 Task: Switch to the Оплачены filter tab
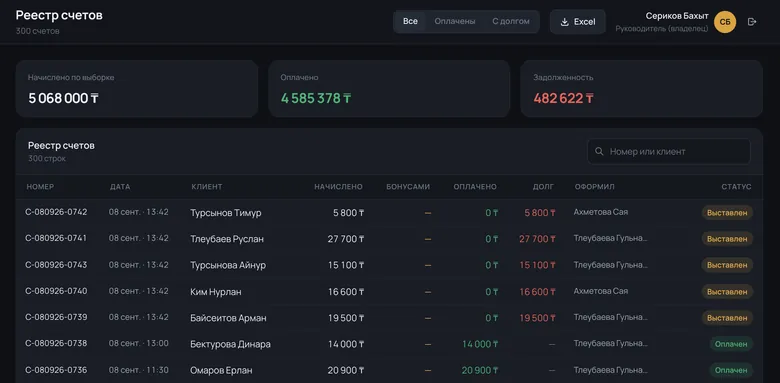[x=455, y=22]
